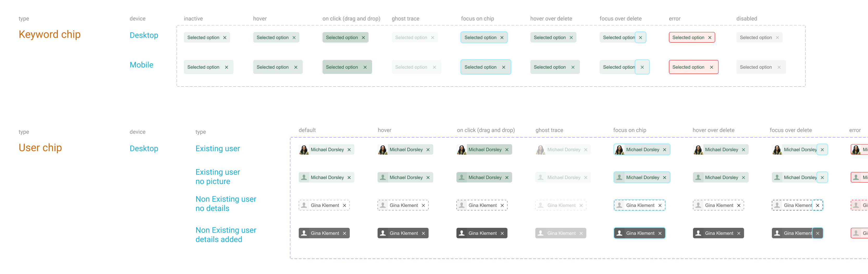Click focused delete X on Michael Dorsley photo chip
The image size is (868, 274).
coord(822,150)
